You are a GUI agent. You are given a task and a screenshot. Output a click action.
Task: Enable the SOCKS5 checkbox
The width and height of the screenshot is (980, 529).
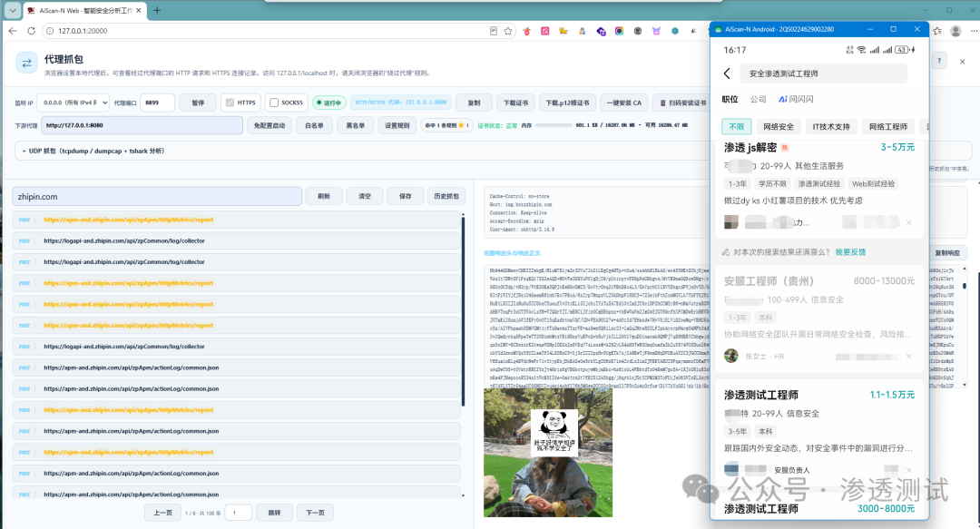(x=274, y=103)
